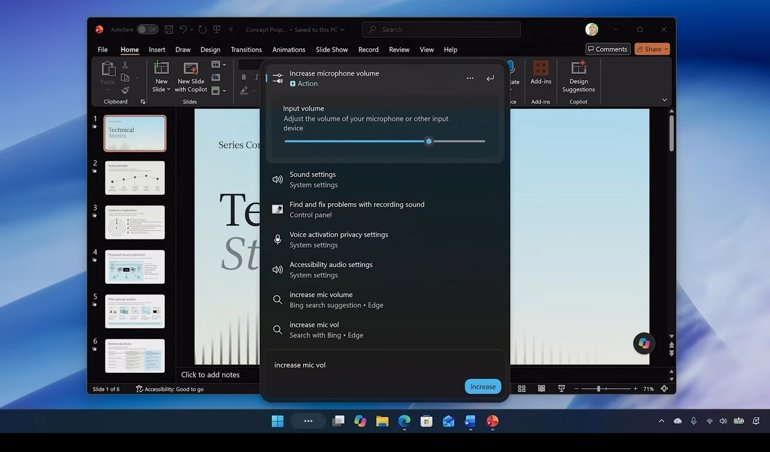Image resolution: width=770 pixels, height=452 pixels.
Task: Switch to Reading View icon
Action: (x=541, y=389)
